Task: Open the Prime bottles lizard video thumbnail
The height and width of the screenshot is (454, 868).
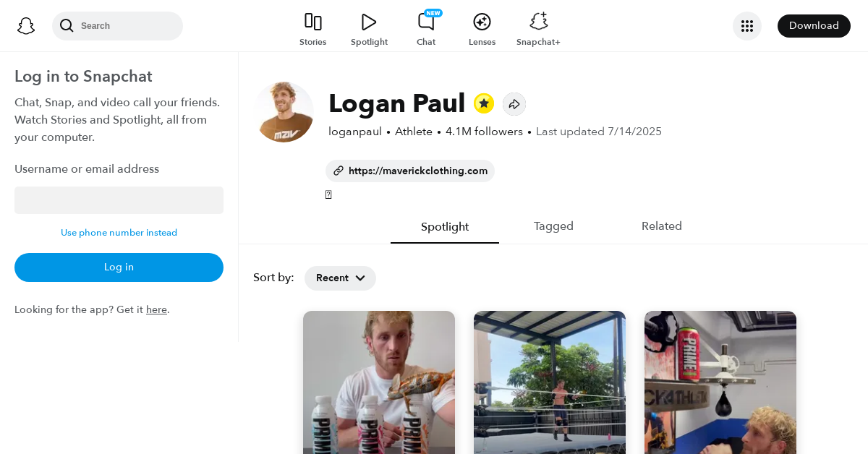Action: pyautogui.click(x=379, y=382)
